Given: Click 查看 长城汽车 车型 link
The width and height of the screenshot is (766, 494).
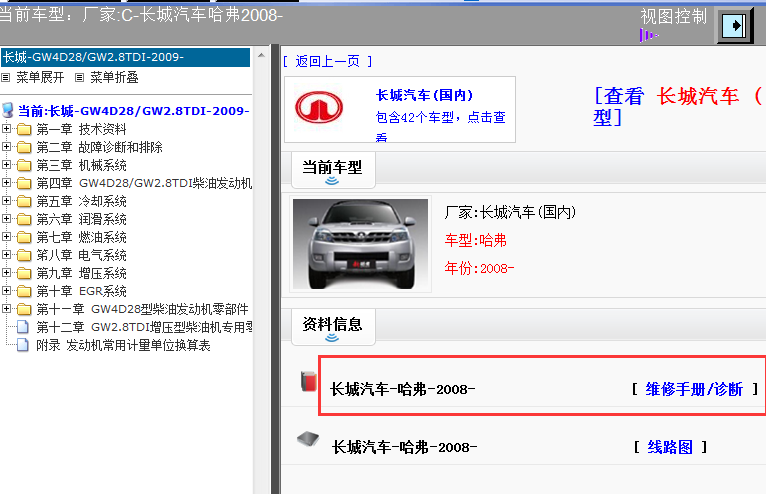Looking at the screenshot, I should 678,107.
